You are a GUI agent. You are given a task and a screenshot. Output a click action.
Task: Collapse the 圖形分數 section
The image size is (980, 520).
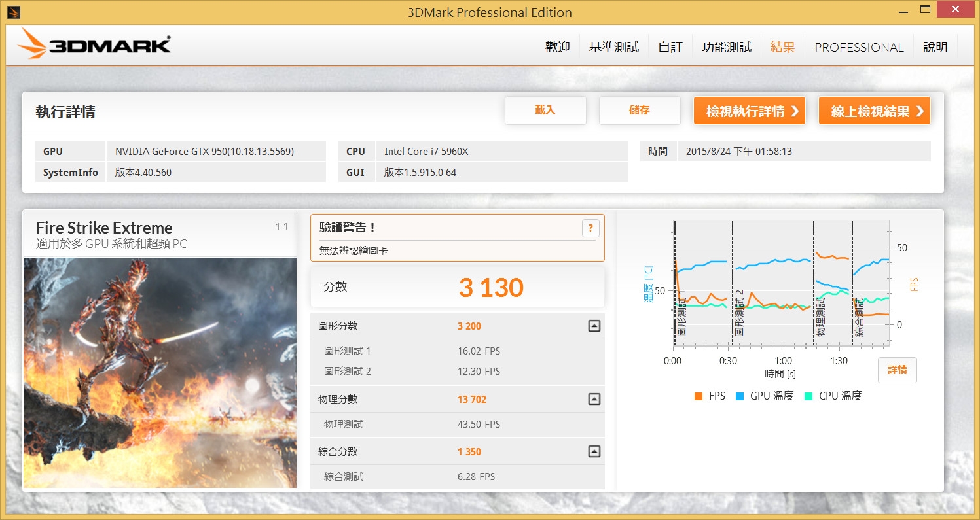[x=594, y=326]
